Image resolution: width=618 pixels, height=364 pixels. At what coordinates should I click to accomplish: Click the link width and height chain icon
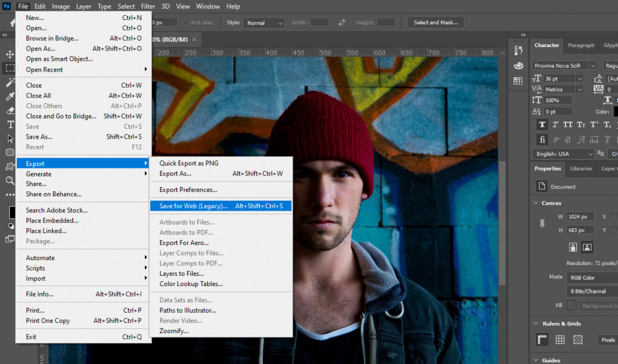coord(543,223)
